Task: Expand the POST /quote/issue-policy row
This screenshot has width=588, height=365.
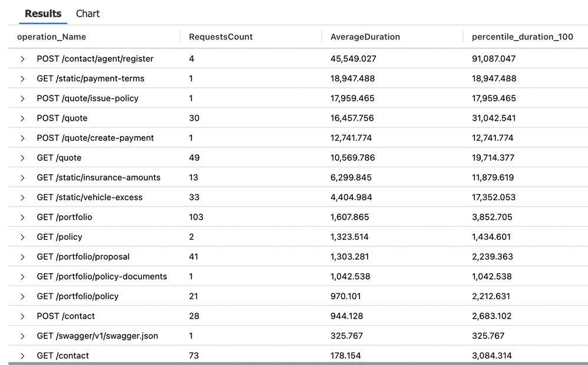Action: [22, 98]
